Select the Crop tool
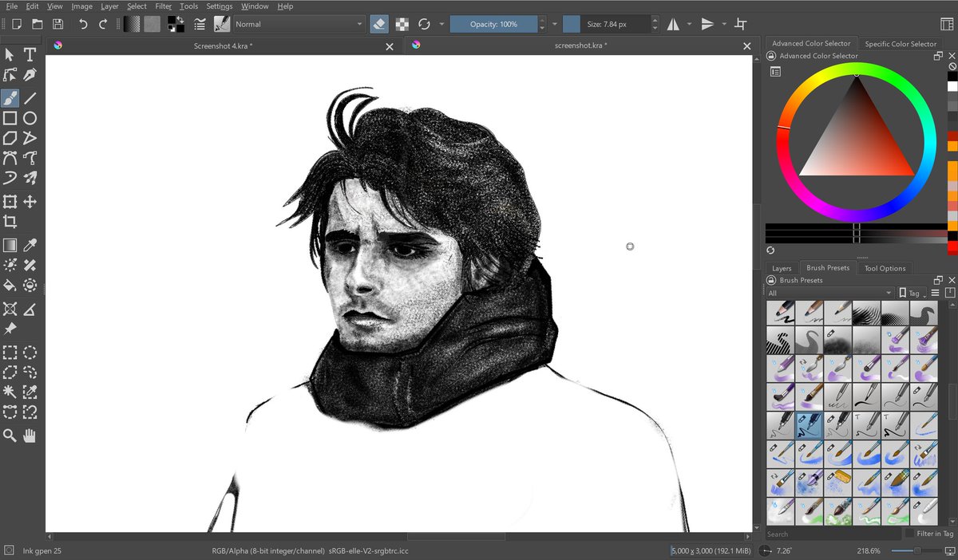 point(10,222)
